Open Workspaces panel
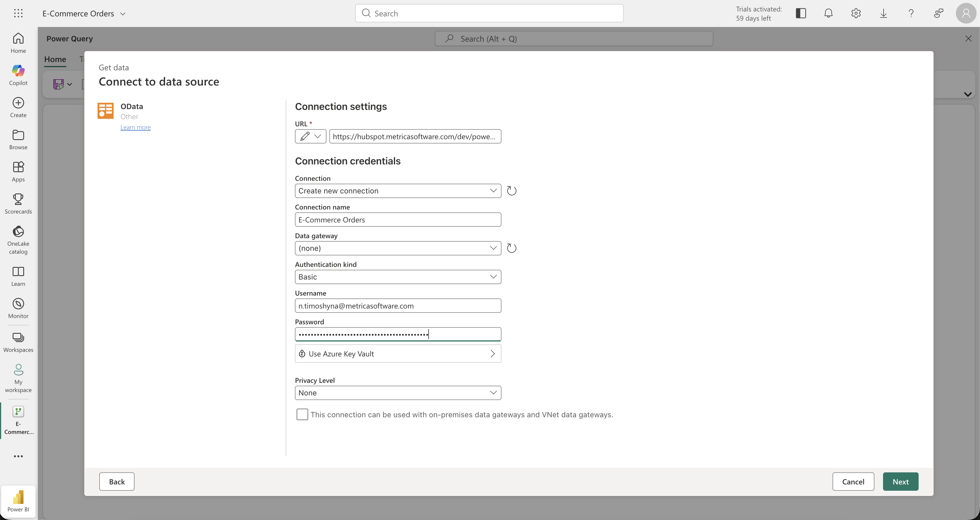Viewport: 980px width, 520px height. tap(18, 342)
